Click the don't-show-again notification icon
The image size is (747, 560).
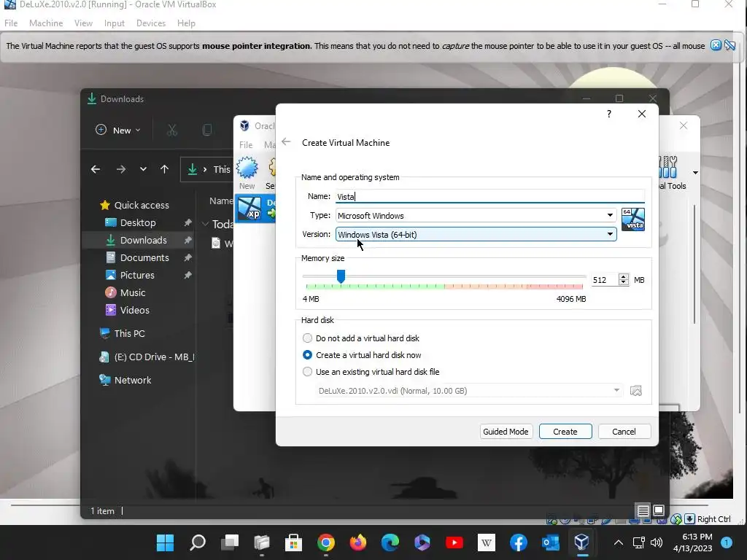(x=729, y=46)
